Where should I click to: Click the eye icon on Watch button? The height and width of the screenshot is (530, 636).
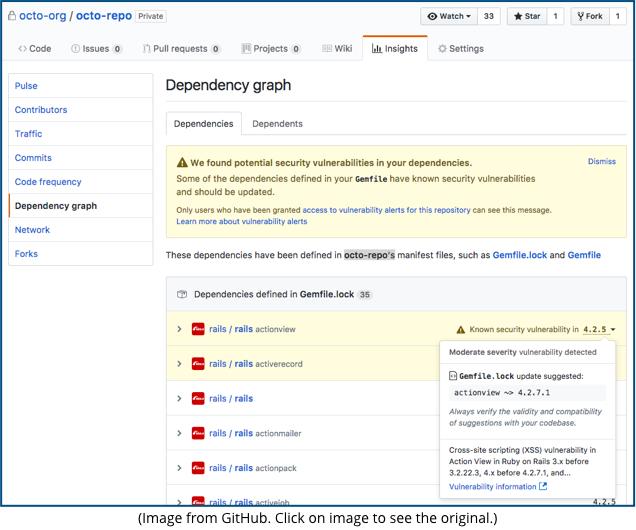[x=432, y=16]
